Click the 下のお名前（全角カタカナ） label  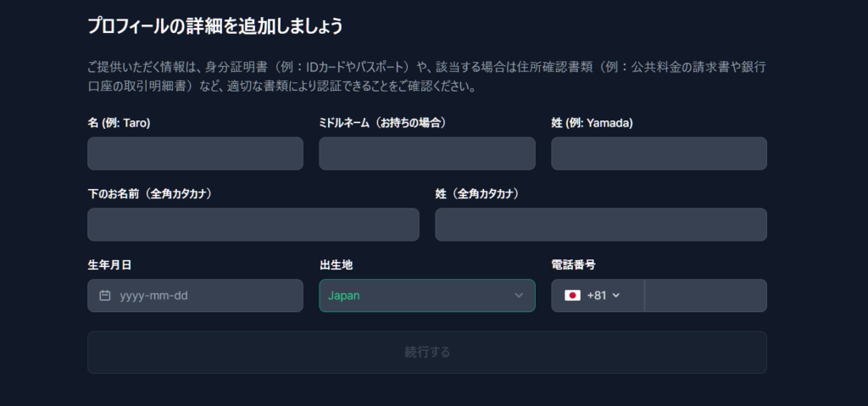click(149, 194)
